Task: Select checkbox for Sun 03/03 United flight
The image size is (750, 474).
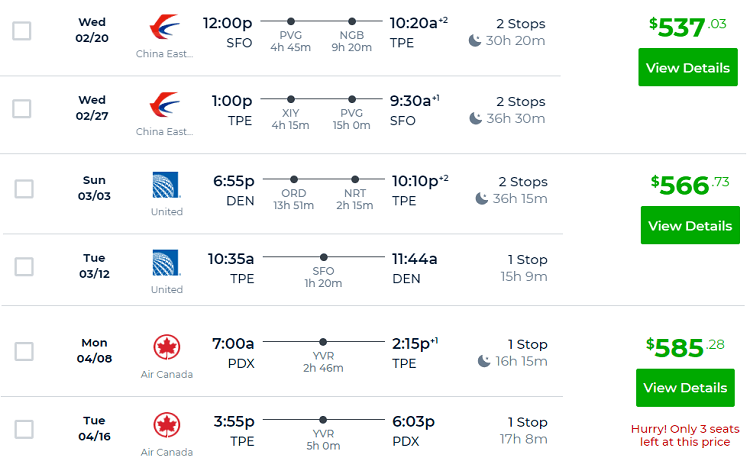Action: point(24,189)
